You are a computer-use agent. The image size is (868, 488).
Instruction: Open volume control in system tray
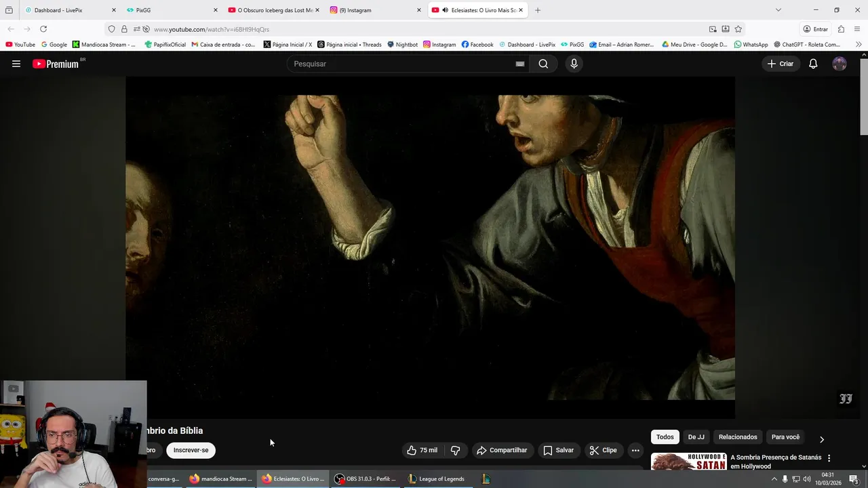tap(807, 479)
